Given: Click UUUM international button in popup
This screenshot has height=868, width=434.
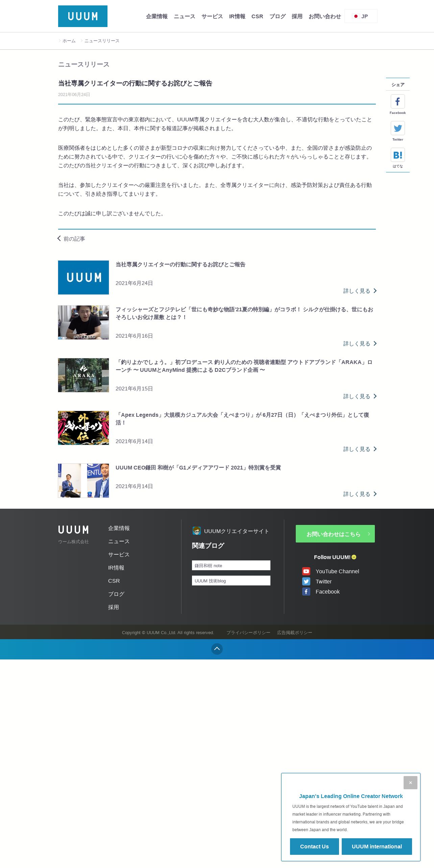Looking at the screenshot, I should pyautogui.click(x=377, y=846).
